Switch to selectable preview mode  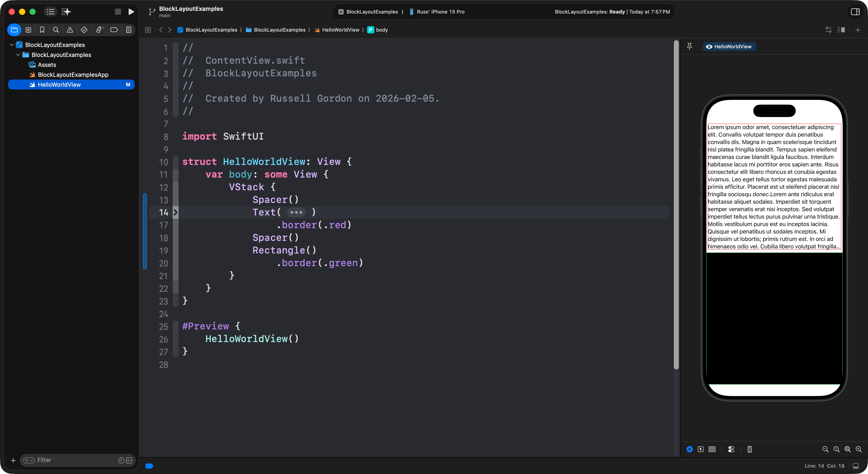[x=701, y=449]
